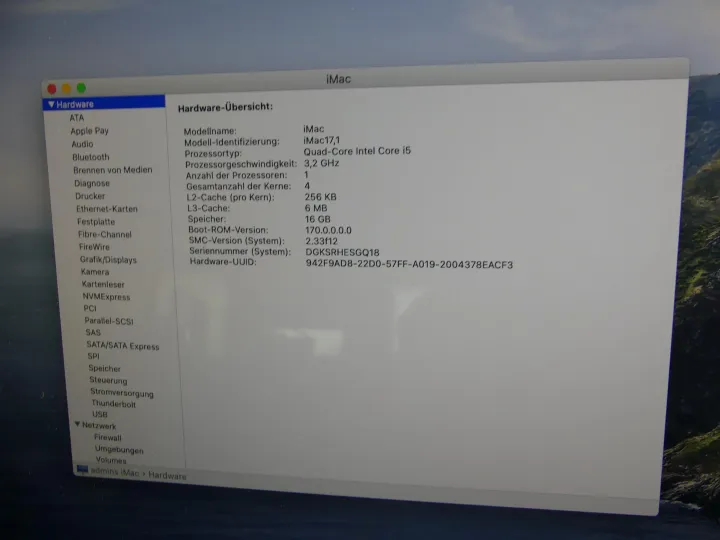Show Stromversorgung information

click(122, 393)
